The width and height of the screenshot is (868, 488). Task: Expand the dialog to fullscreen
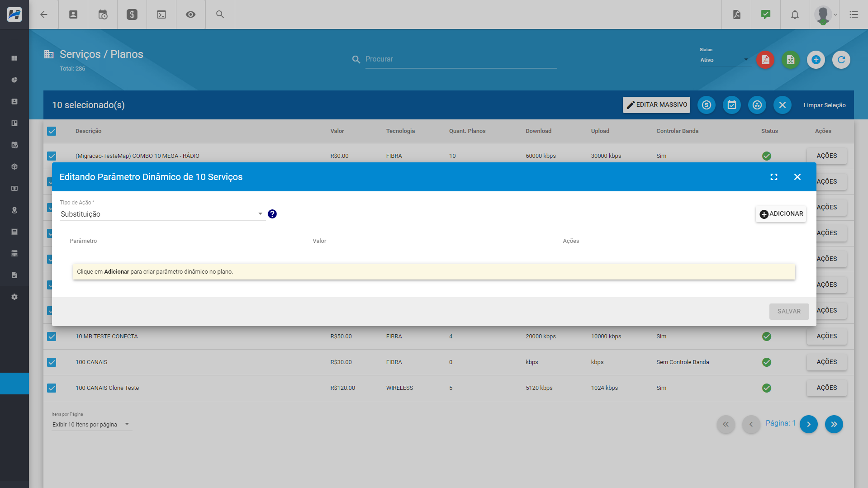[774, 177]
